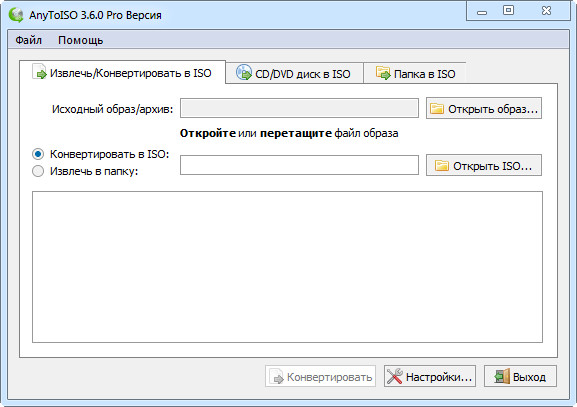Close the AnyToISO window
The image size is (577, 407).
[x=546, y=10]
